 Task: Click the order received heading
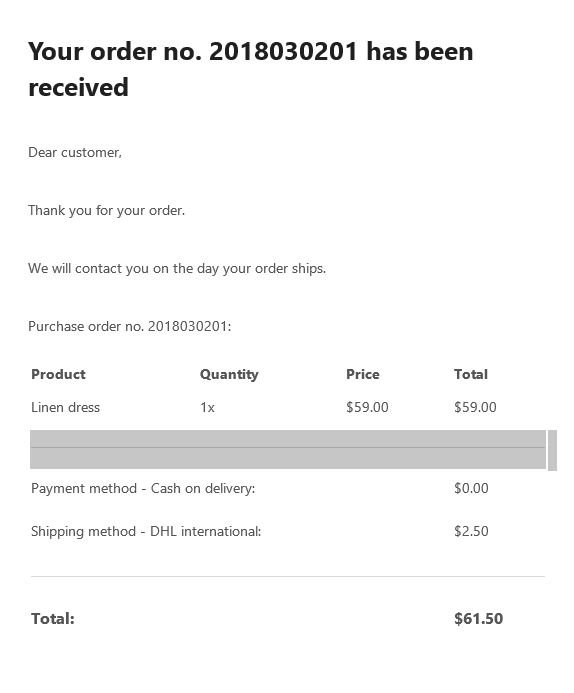(x=251, y=69)
